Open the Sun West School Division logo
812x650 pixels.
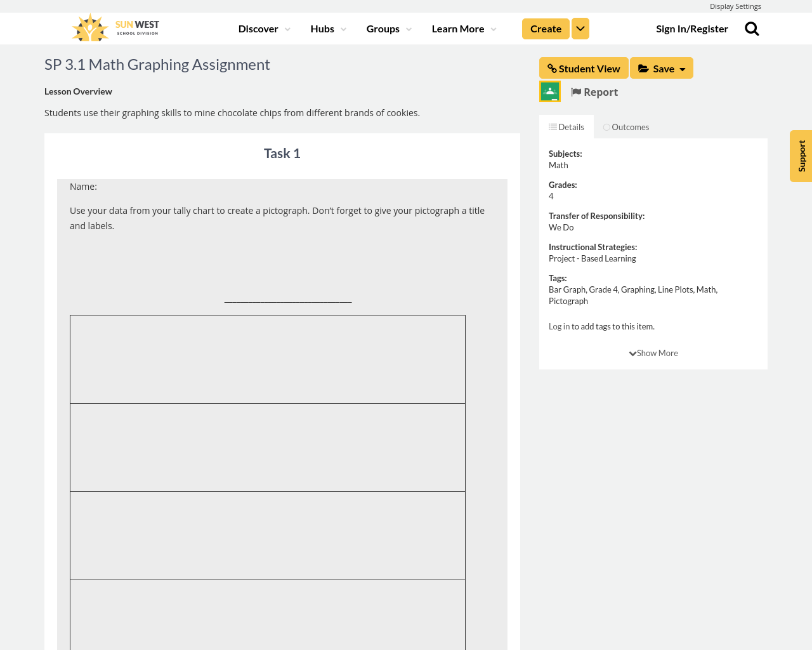(114, 27)
